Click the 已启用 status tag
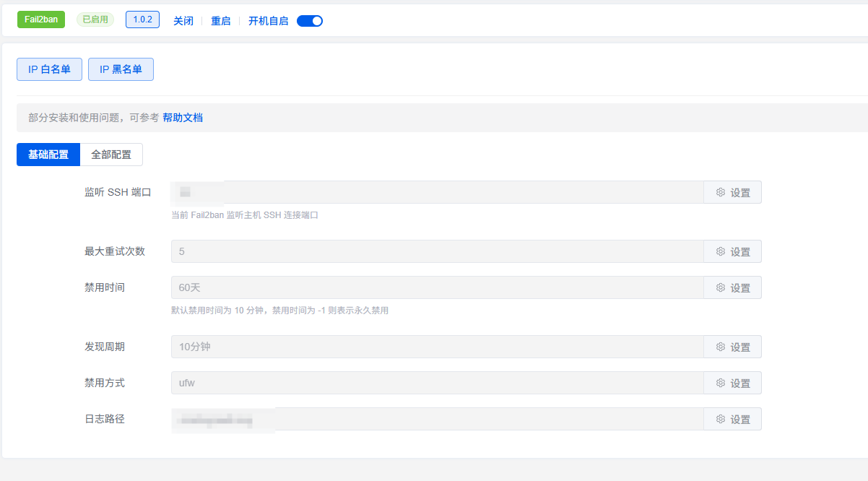The image size is (868, 481). point(95,19)
